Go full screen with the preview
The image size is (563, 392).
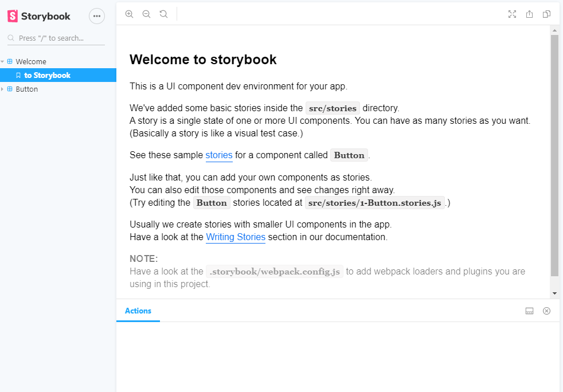pos(513,14)
